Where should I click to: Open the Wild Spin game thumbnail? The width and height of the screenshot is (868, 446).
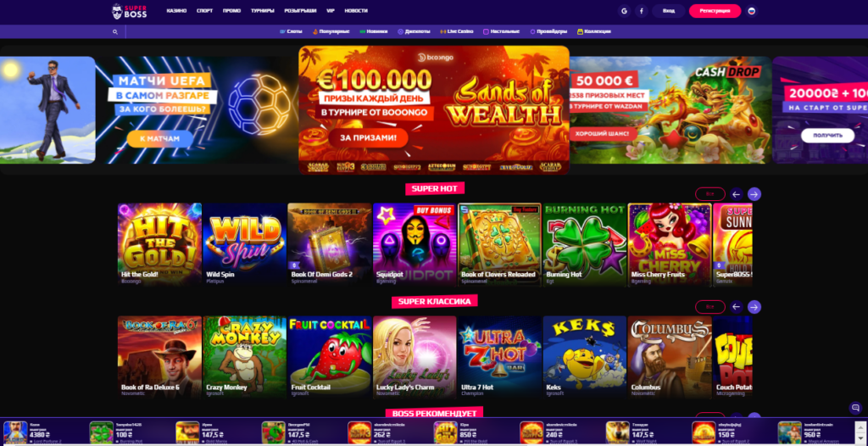245,244
